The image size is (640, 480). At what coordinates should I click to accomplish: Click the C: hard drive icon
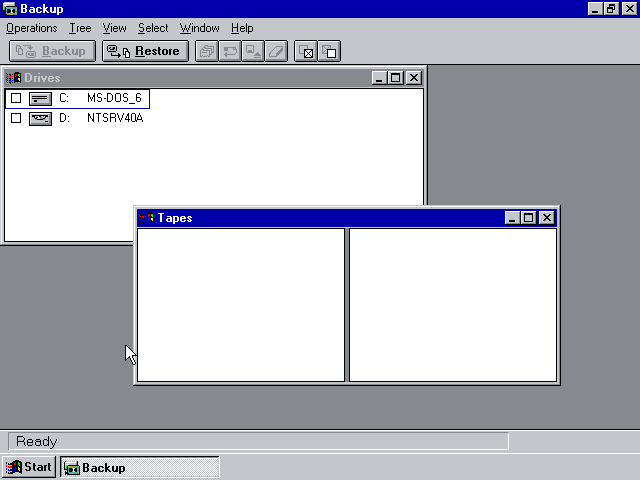pos(40,98)
